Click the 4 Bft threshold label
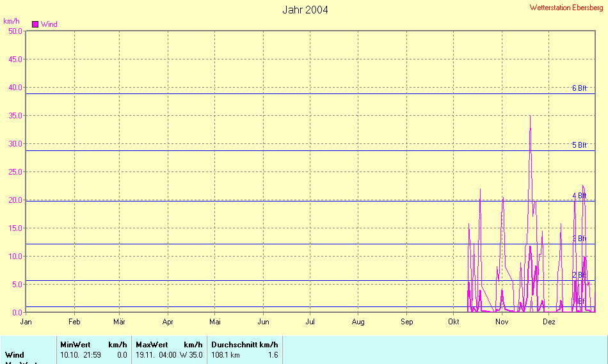Screen dimensions: 608x364 (x=579, y=196)
